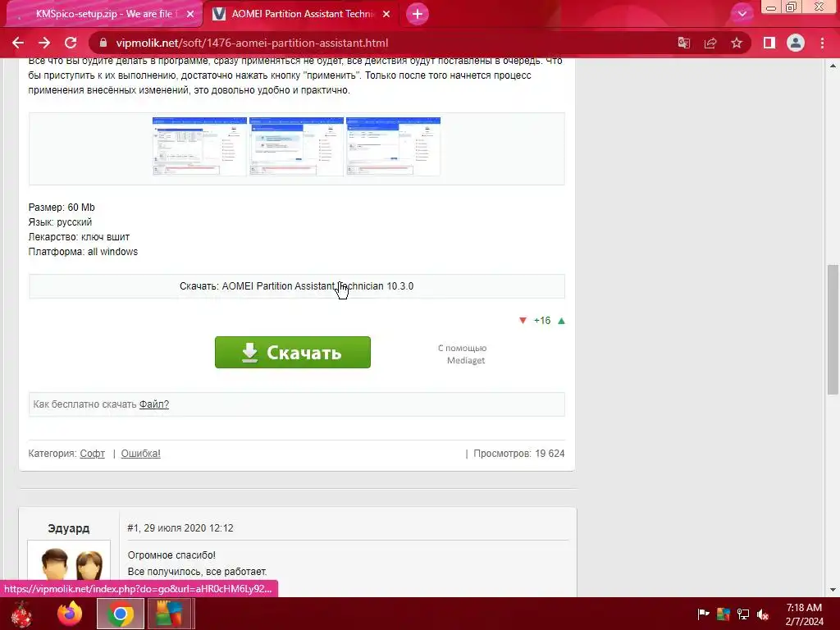This screenshot has height=630, width=840.
Task: Open the second AOMEI screenshot thumbnail
Action: click(296, 146)
